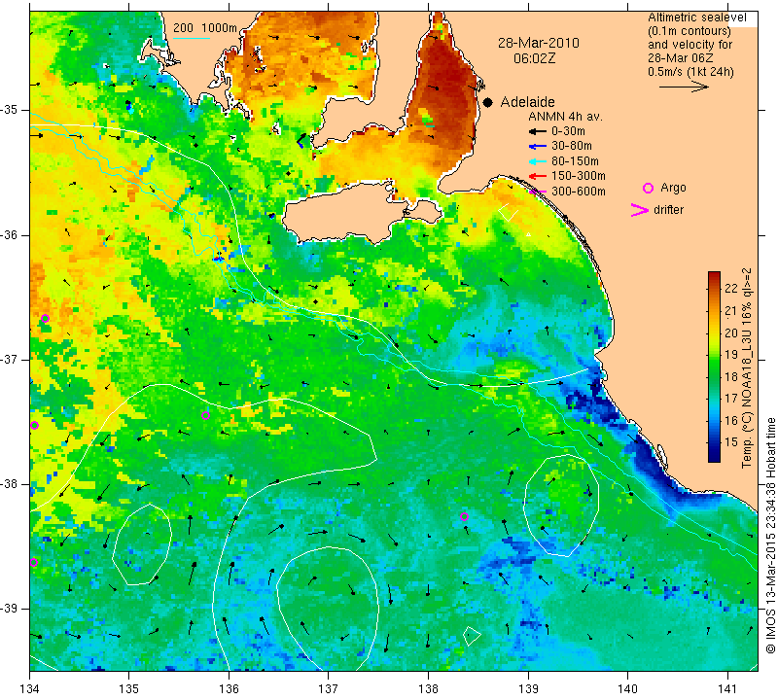The image size is (778, 700).
Task: Click the longitude '138' axis label
Action: tap(428, 689)
